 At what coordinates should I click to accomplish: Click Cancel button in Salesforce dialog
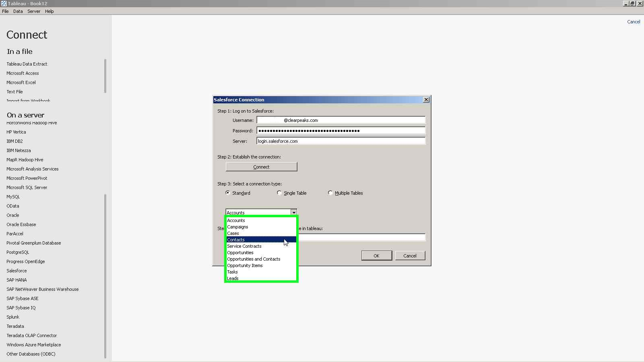tap(410, 256)
